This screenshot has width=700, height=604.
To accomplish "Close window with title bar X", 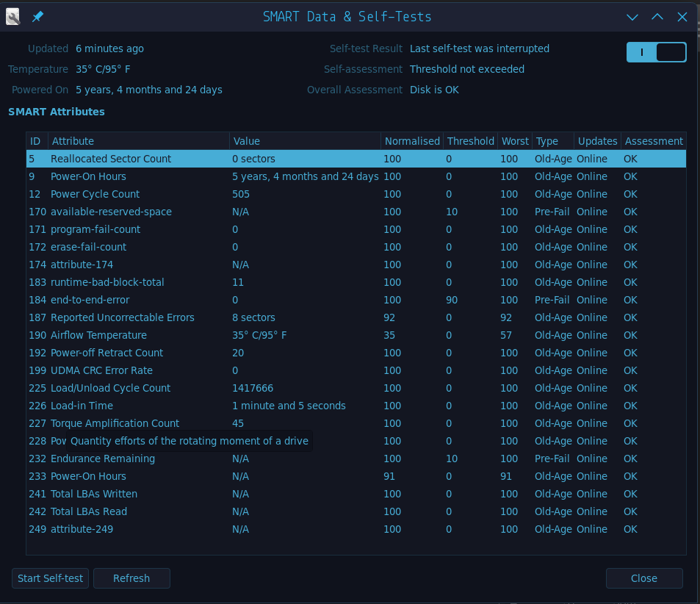I will (x=682, y=17).
